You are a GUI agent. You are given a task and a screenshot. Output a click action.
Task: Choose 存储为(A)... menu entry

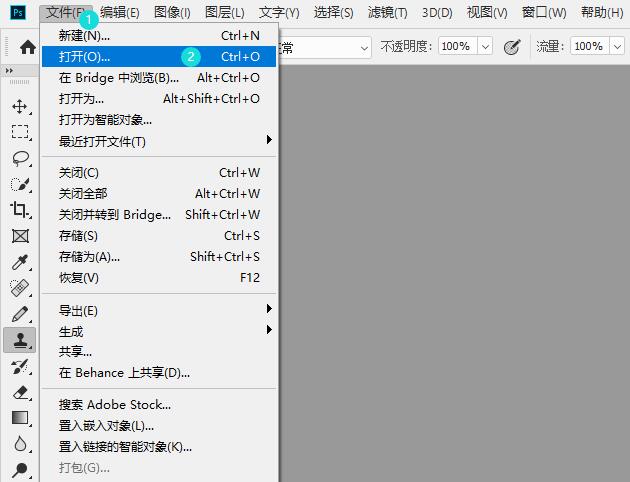159,256
